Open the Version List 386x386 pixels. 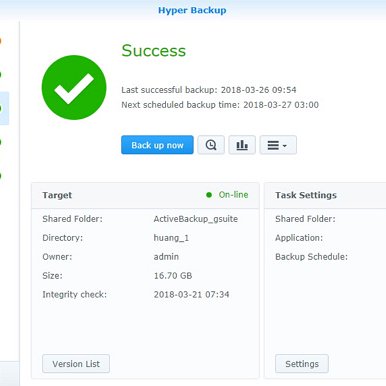76,364
